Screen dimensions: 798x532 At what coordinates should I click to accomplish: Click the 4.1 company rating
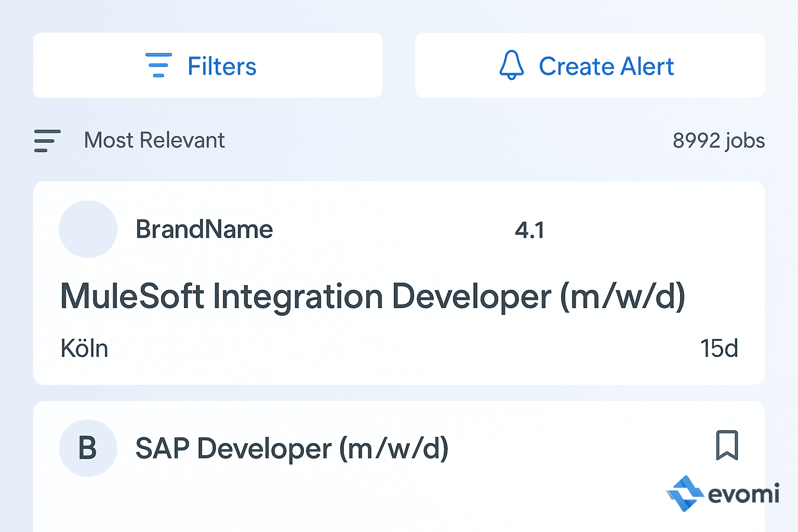[529, 230]
